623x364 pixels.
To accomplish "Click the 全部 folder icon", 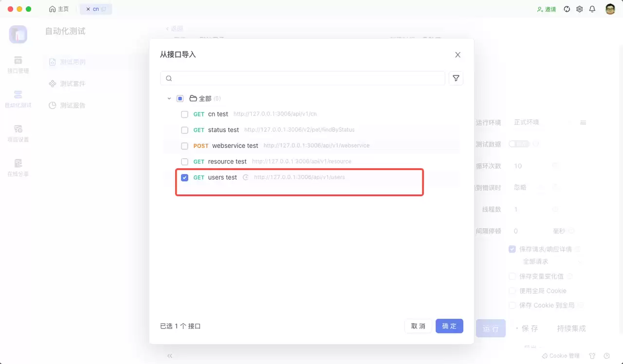I will (193, 98).
